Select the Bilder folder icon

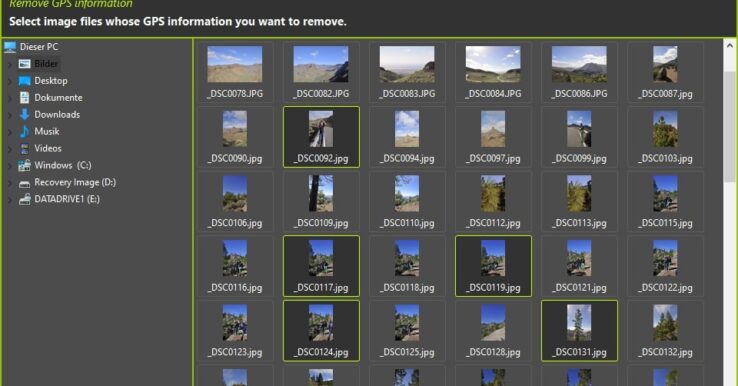click(24, 64)
